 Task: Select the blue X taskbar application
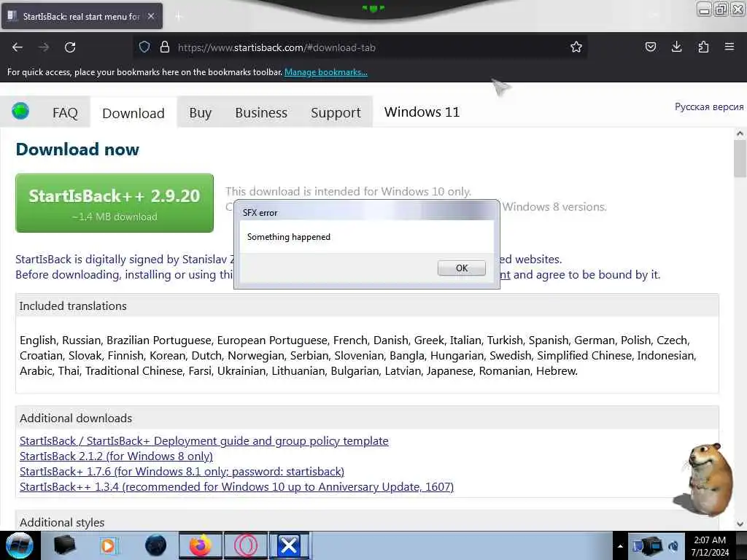coord(289,545)
